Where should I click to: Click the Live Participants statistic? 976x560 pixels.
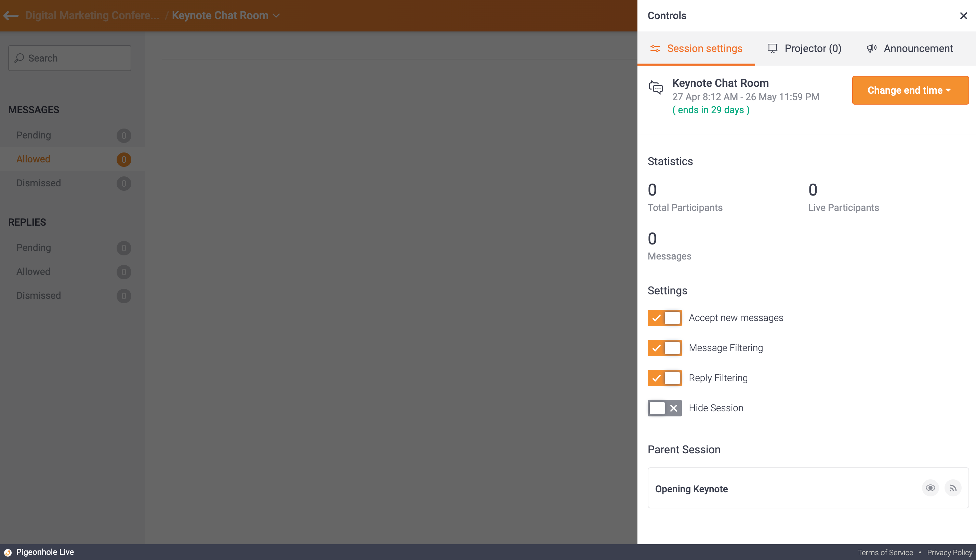(844, 197)
